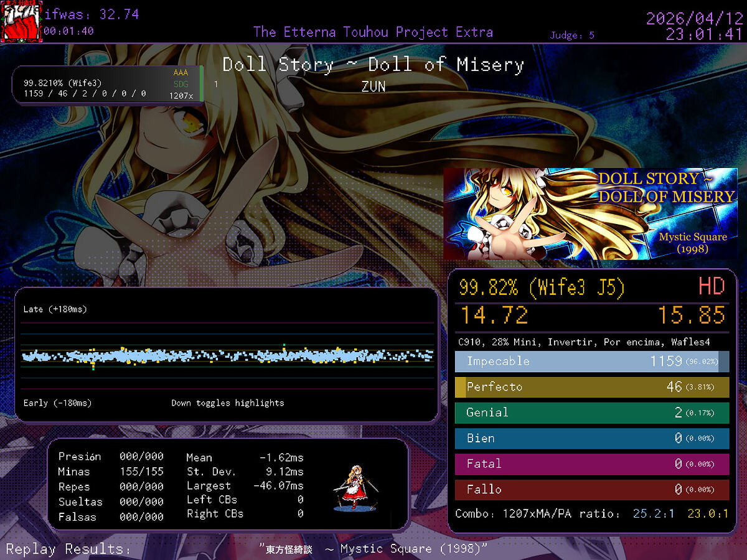Click the modifiers line C910, 28% Mini
The image size is (747, 560).
pos(583,342)
